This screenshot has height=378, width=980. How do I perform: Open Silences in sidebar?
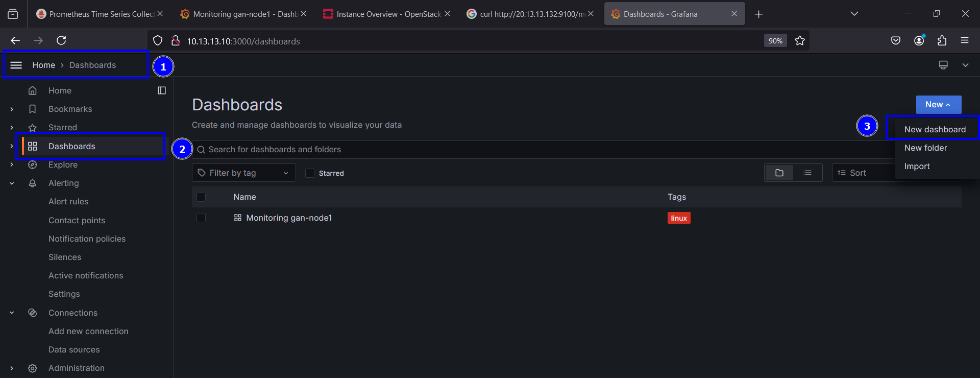pyautogui.click(x=65, y=257)
